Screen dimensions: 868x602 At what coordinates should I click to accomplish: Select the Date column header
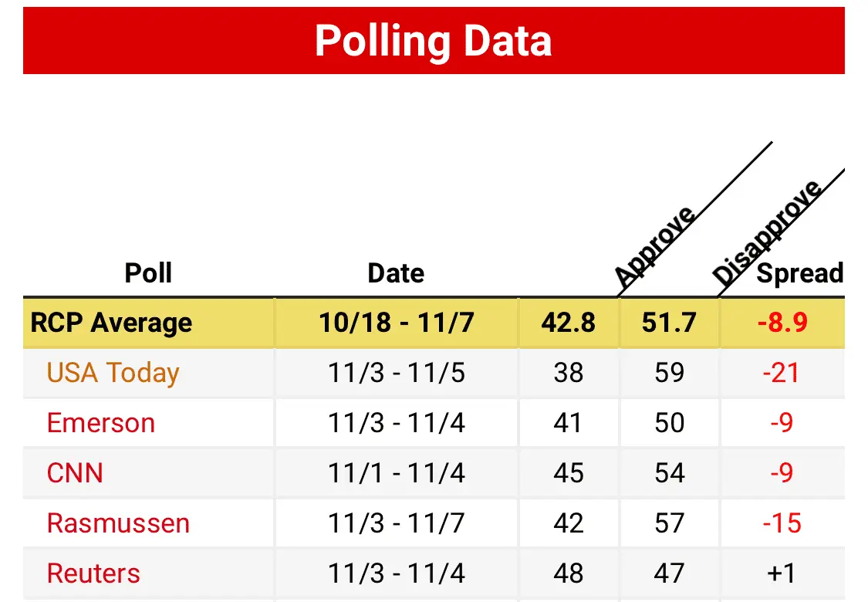(x=396, y=273)
